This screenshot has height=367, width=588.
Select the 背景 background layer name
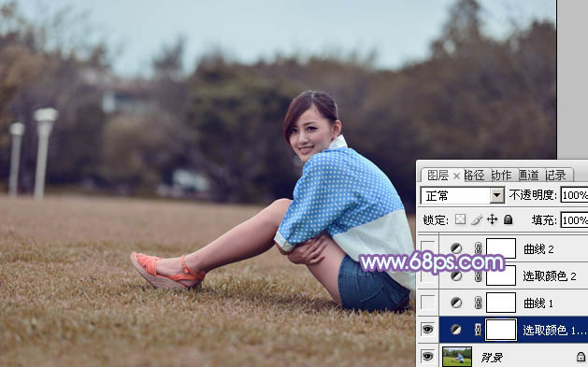pos(492,358)
